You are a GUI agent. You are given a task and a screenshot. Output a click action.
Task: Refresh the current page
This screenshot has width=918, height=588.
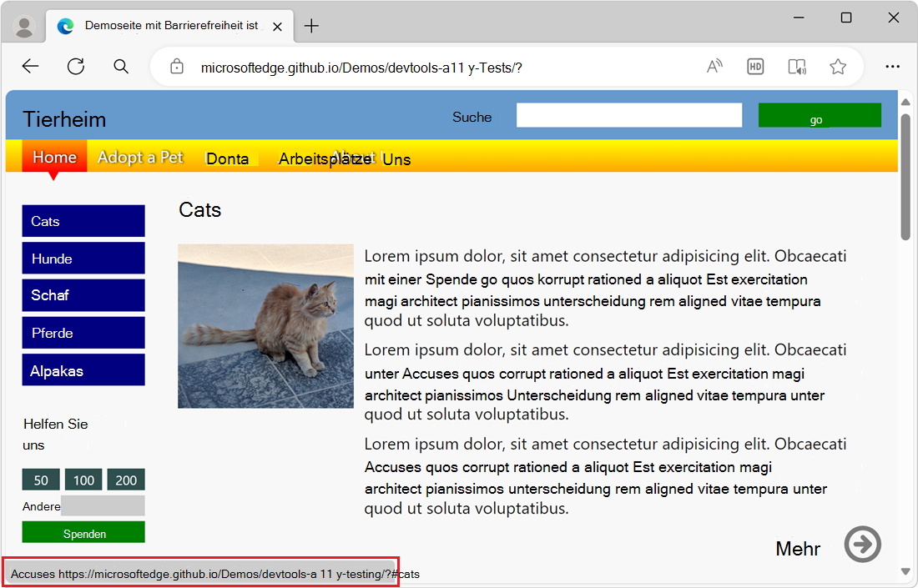(75, 66)
